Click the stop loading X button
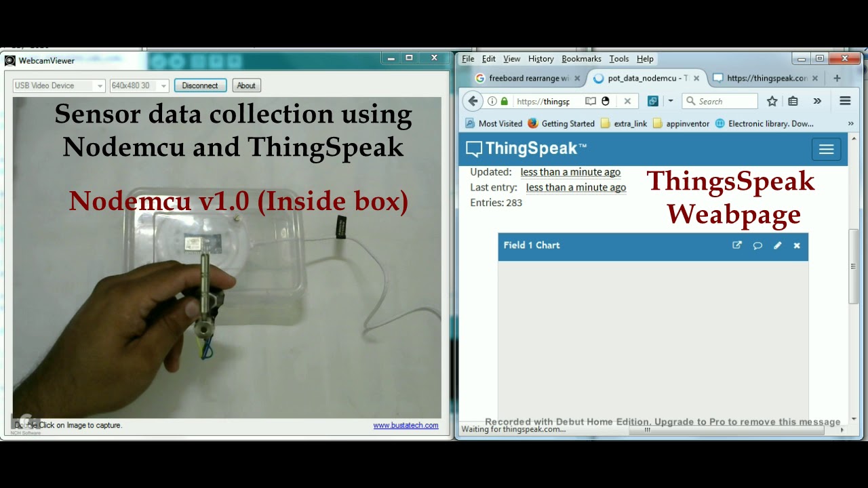 [627, 101]
